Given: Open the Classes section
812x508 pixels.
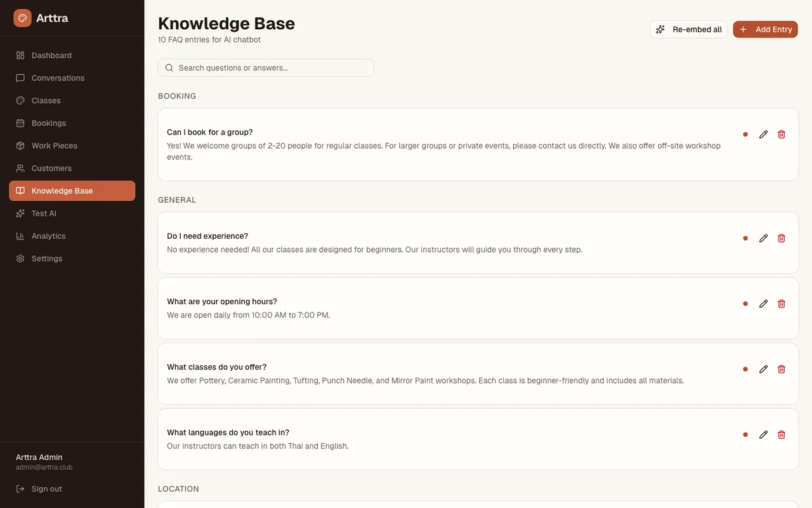Looking at the screenshot, I should pos(72,100).
